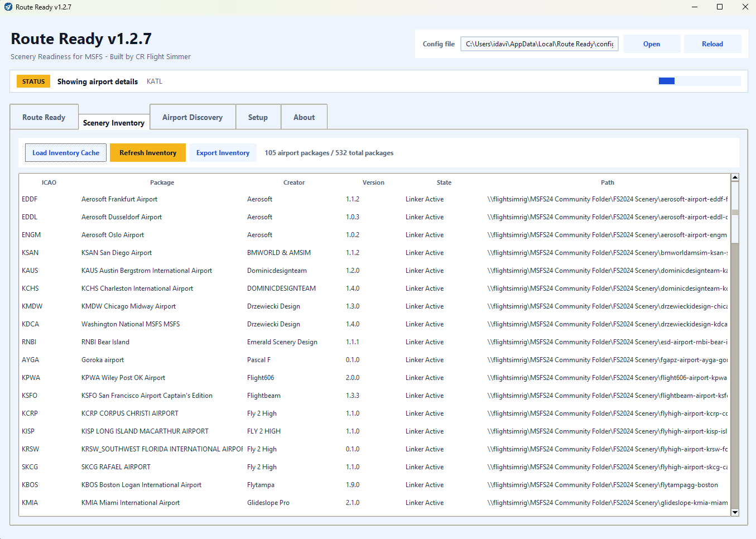Click Washington National MSFS MSFS package
Image resolution: width=756 pixels, height=539 pixels.
(x=131, y=324)
